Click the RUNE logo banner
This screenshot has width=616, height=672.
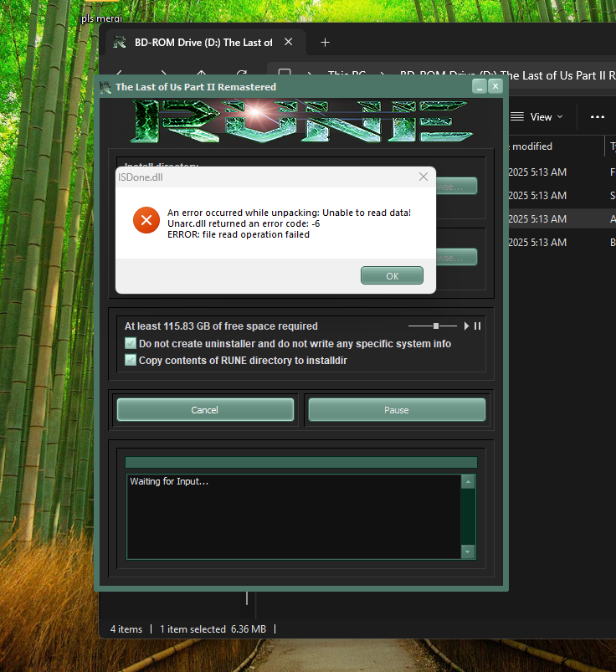click(301, 121)
